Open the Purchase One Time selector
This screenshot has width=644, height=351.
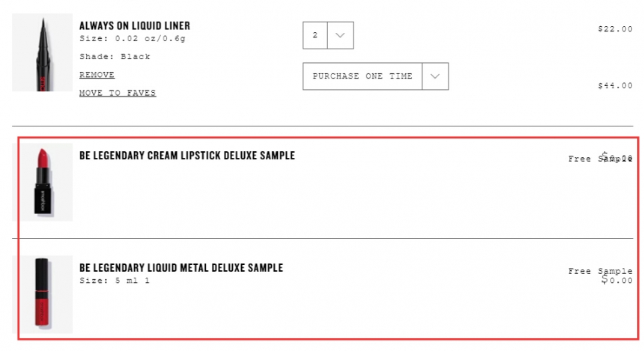tap(375, 76)
